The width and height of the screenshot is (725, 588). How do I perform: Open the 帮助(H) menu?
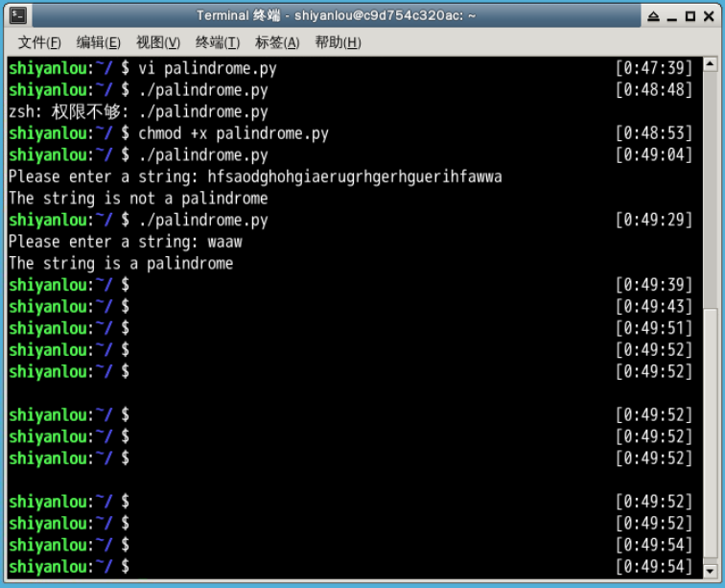tap(338, 42)
